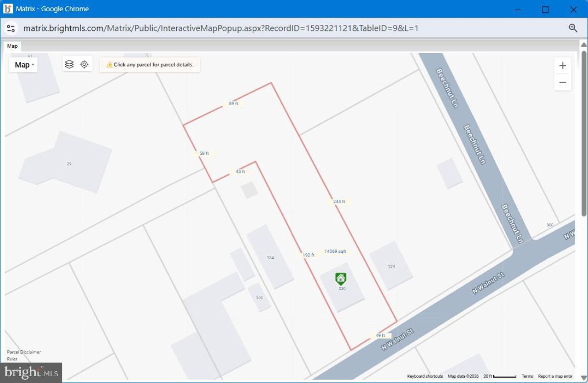Click building number 334
Image resolution: width=588 pixels, height=383 pixels.
click(x=270, y=258)
